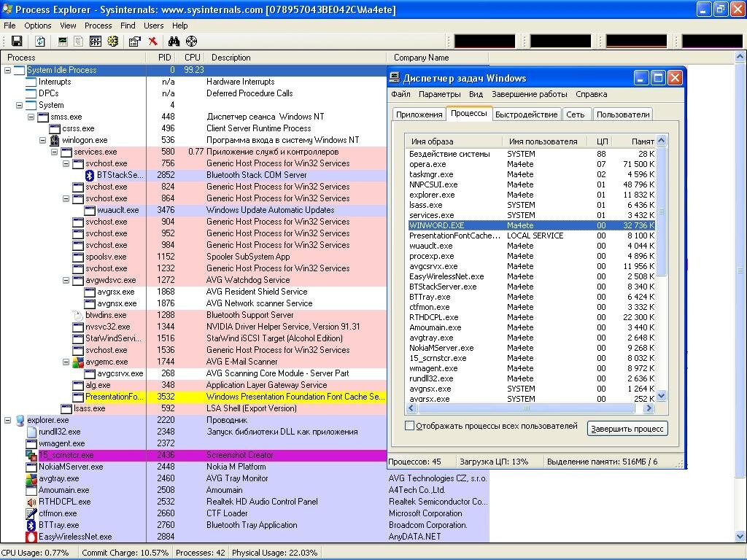Toggle the Show Lower Pane toolbar icon
The image size is (747, 560).
[96, 42]
